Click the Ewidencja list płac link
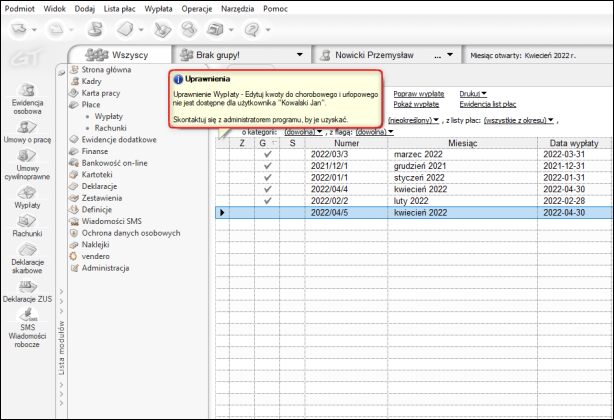This screenshot has height=420, width=614. 488,104
